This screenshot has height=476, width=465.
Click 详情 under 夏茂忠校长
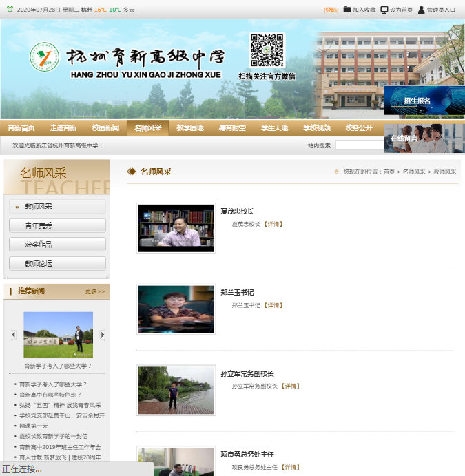pos(273,224)
